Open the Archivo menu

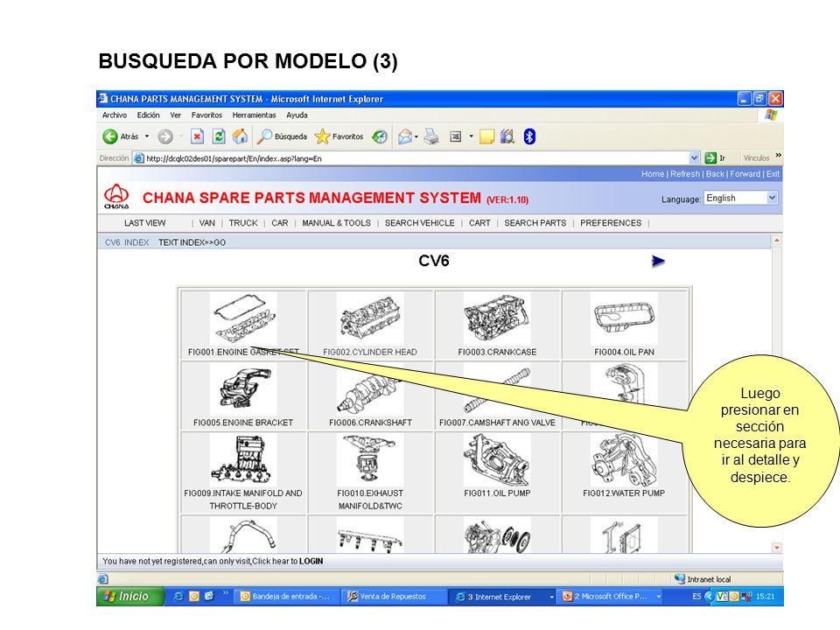(x=115, y=115)
